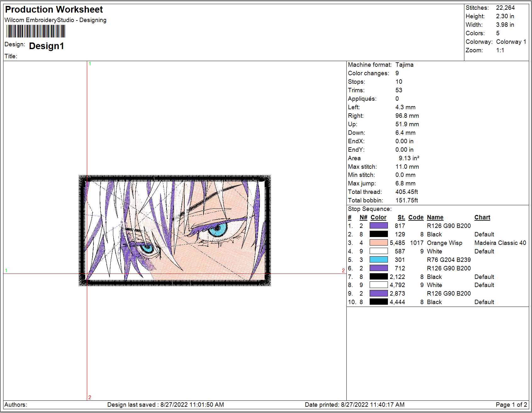Click the purple swatch in stop 1

tap(378, 226)
